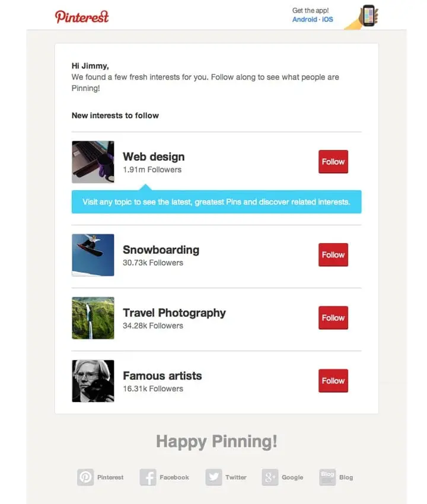Screen dimensions: 427x504
Task: Select the Pinterest logo at the top
Action: pos(82,17)
